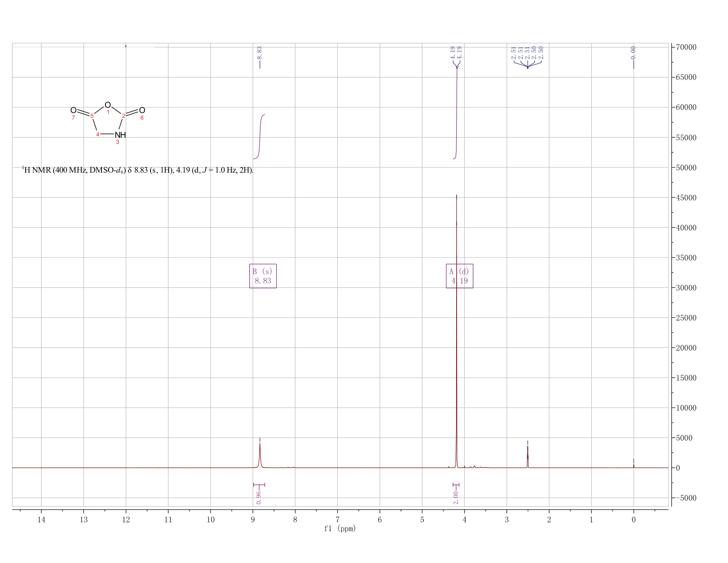Click the 4.19 peak labels at top
728x563 pixels.
[x=456, y=53]
